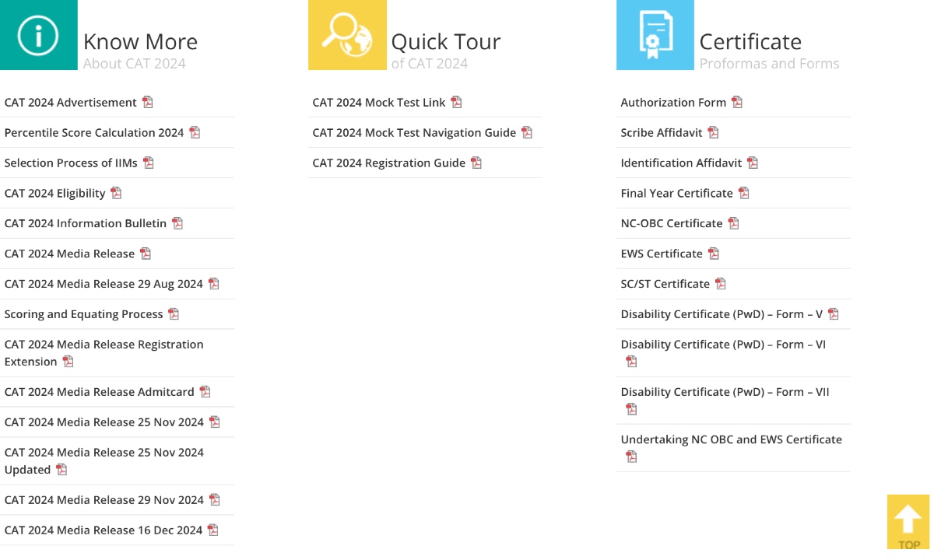Click PDF icon beside CAT 2024 Information Bulletin
The height and width of the screenshot is (560, 934).
click(x=177, y=223)
